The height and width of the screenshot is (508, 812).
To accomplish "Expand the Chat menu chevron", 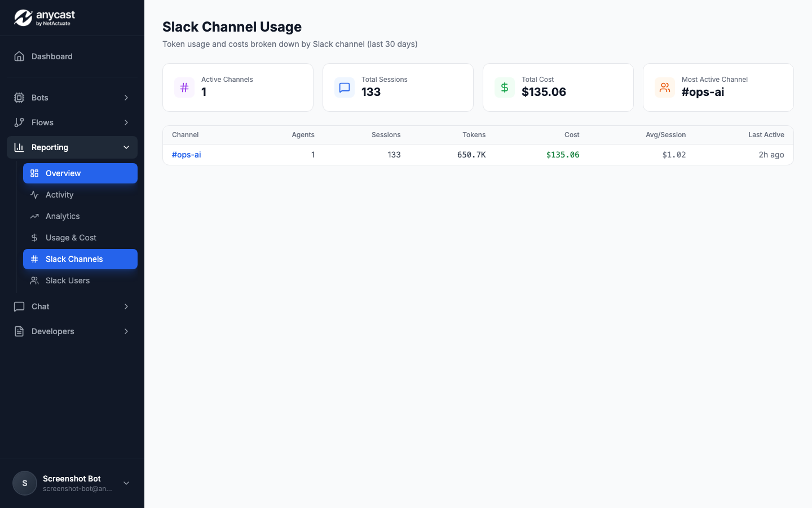I will (126, 306).
